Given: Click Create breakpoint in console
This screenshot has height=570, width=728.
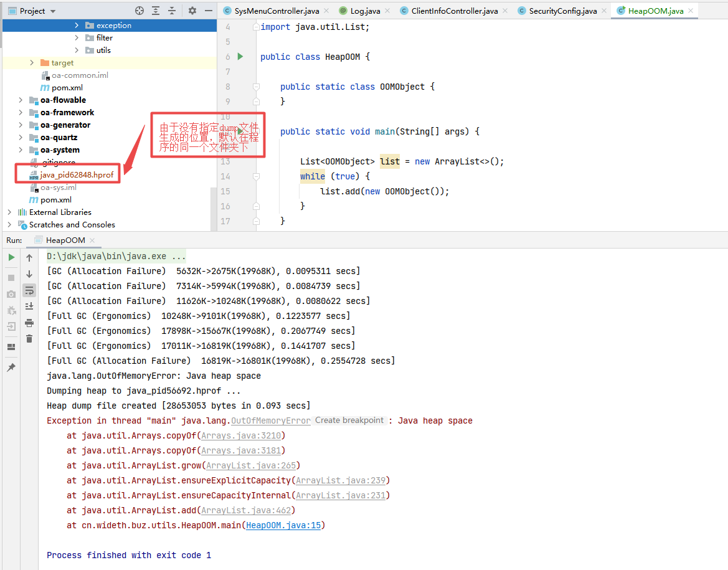Looking at the screenshot, I should [349, 420].
